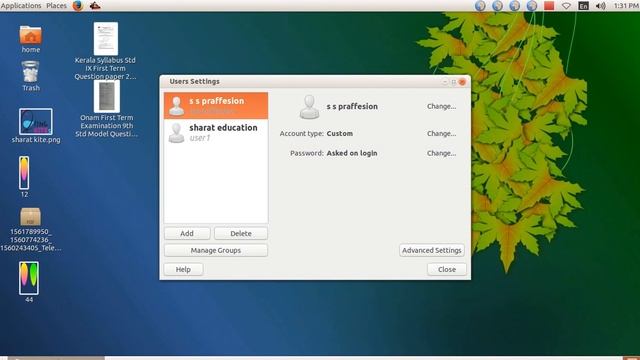Viewport: 640px width, 360px height.
Task: Click the Users Settings title bar
Action: coord(315,82)
